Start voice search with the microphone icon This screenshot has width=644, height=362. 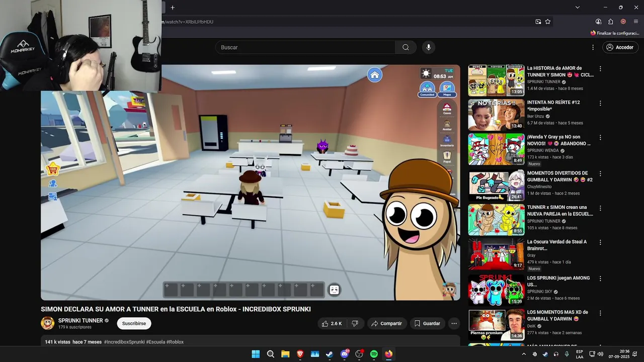[428, 47]
